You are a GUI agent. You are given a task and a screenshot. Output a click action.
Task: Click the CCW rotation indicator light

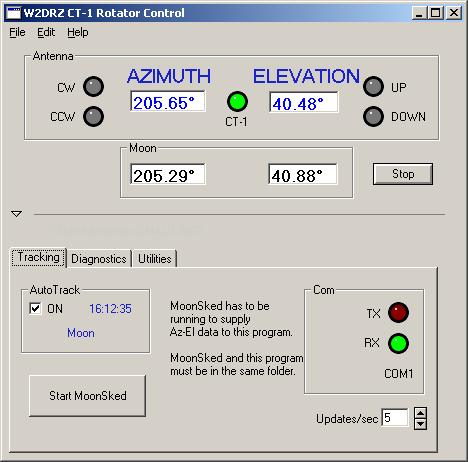[x=93, y=116]
